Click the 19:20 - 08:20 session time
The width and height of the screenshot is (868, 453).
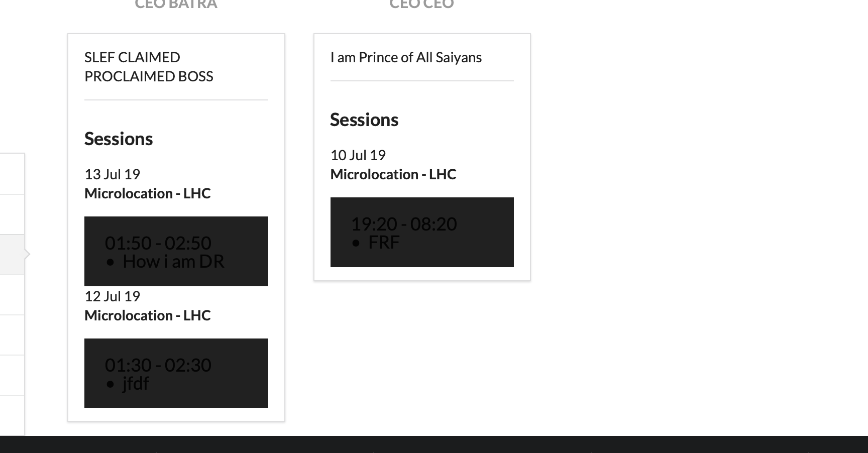click(x=404, y=224)
